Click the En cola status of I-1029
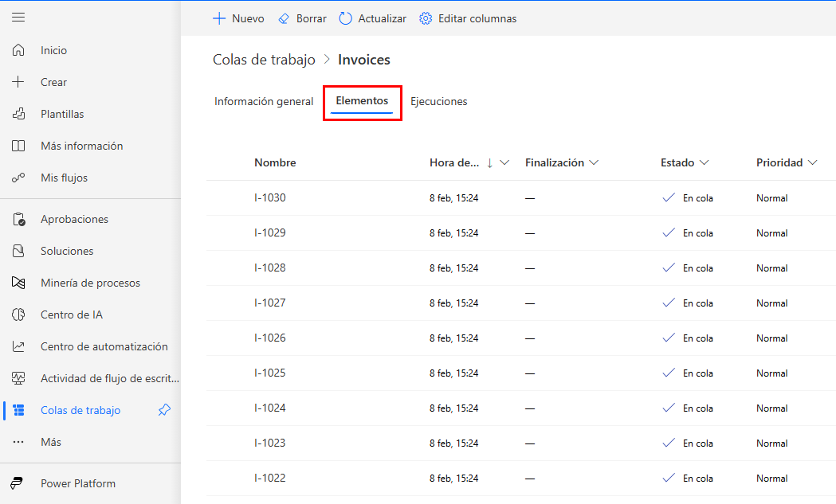Viewport: 836px width, 504px height. tap(698, 232)
